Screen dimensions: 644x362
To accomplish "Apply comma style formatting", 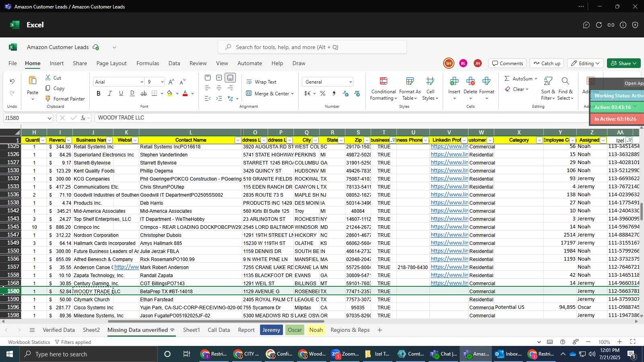I will (x=334, y=93).
